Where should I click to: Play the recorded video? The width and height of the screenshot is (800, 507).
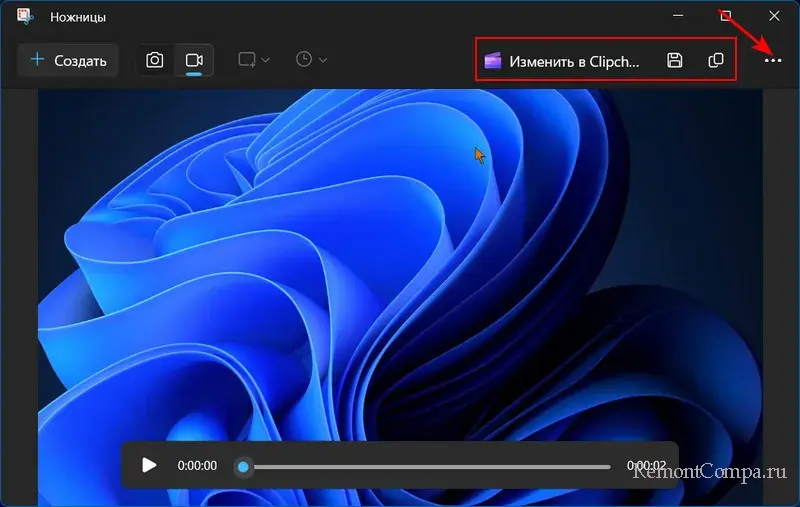[x=149, y=465]
